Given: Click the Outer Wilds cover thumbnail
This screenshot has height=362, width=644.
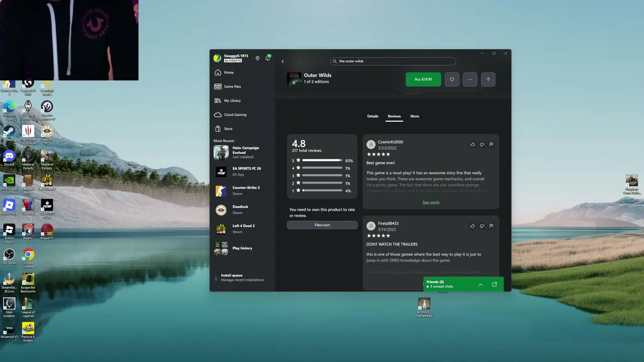Looking at the screenshot, I should coord(294,79).
